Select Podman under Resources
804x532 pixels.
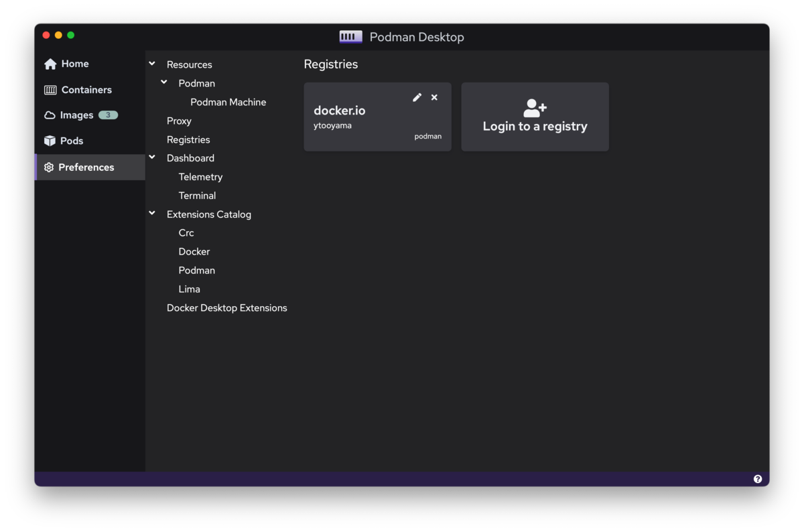click(197, 83)
